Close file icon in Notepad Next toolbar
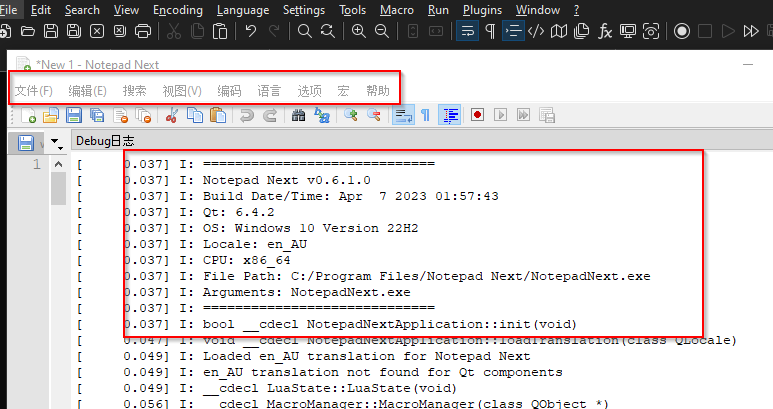The width and height of the screenshot is (773, 409). click(120, 115)
